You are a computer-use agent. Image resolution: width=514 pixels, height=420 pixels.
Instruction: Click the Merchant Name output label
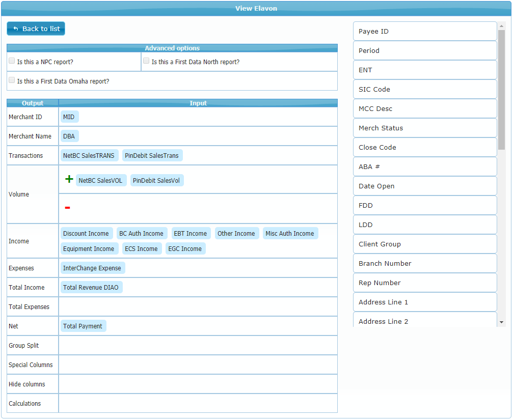[x=30, y=136]
